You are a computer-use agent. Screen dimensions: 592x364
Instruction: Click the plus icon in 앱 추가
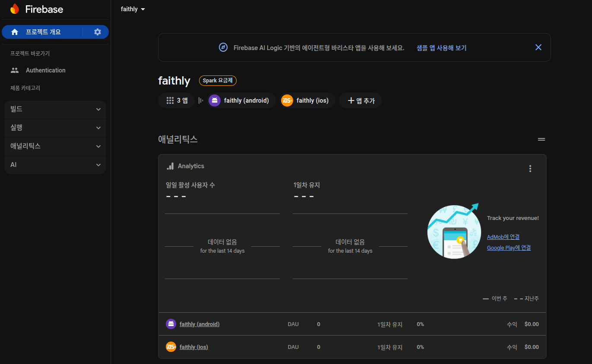point(351,100)
